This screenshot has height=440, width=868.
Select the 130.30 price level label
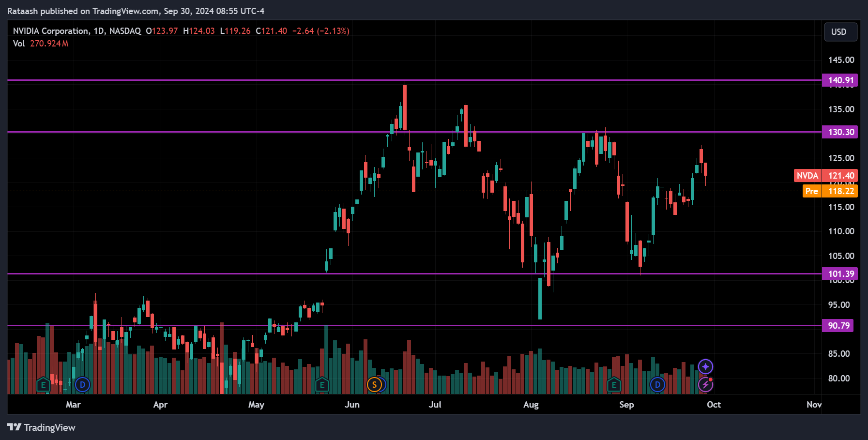pos(840,132)
